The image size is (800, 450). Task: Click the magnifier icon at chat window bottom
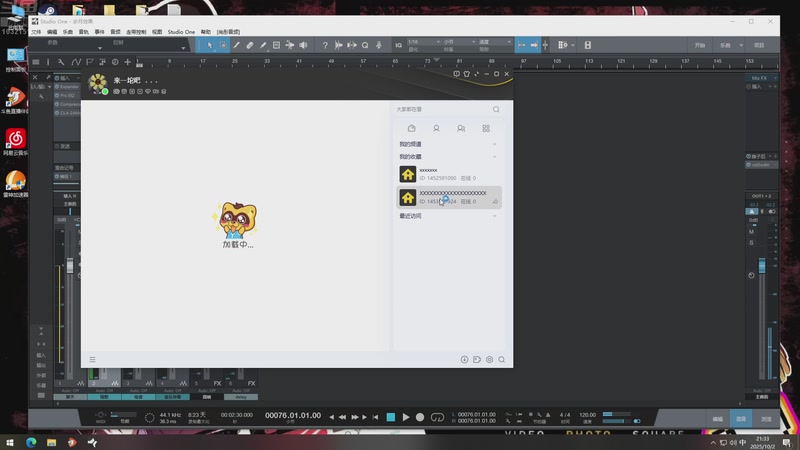click(502, 360)
